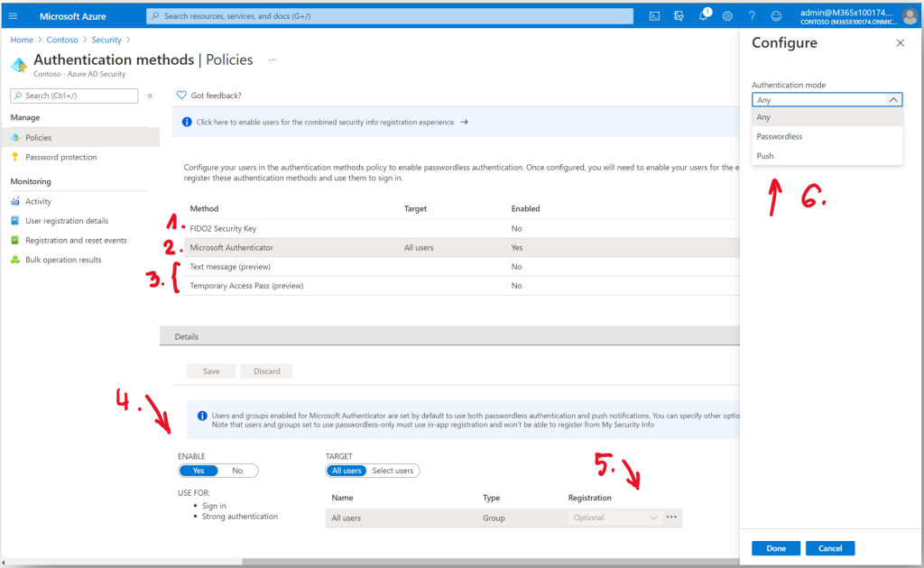Choose Passwordless in authentication mode list
The image size is (924, 568).
(780, 137)
